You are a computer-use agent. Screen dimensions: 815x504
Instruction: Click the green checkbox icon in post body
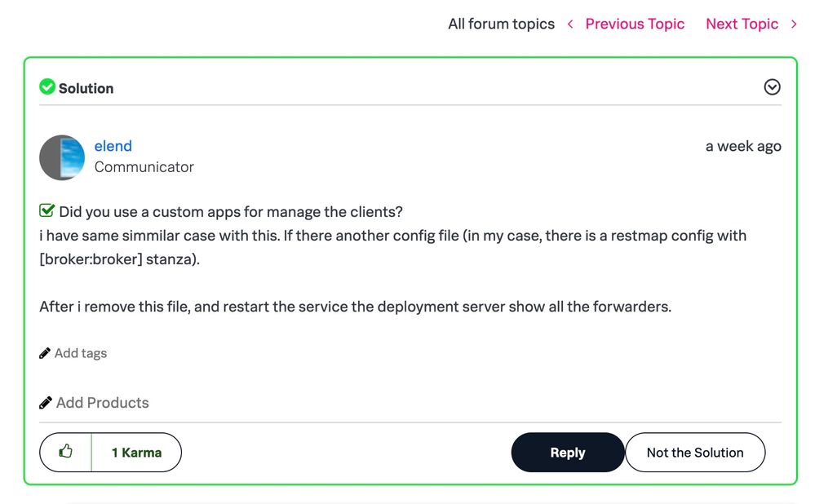[47, 211]
